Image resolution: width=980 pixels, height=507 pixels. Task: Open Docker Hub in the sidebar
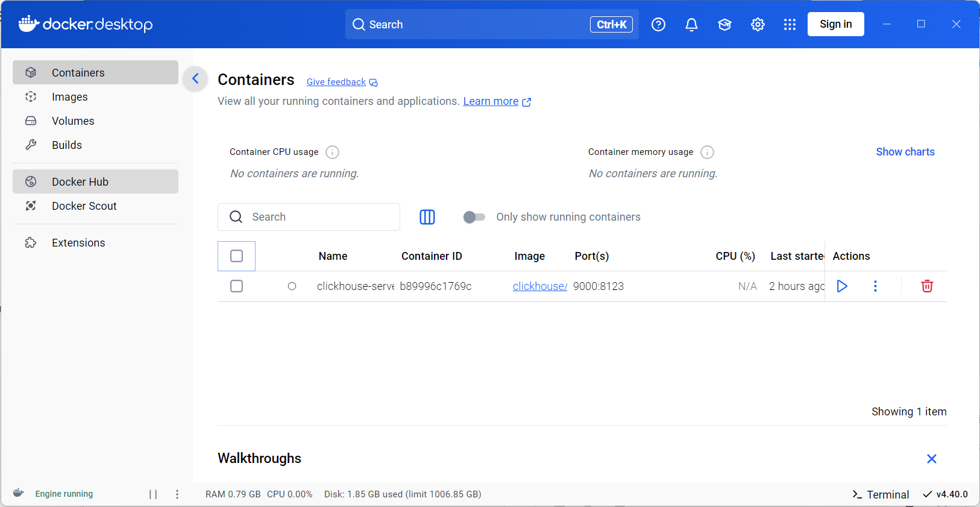(95, 181)
